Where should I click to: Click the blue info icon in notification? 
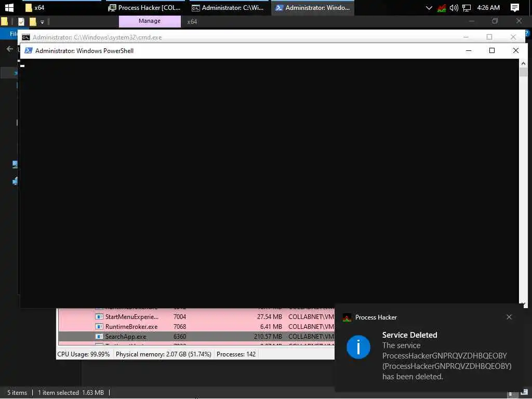tap(358, 347)
